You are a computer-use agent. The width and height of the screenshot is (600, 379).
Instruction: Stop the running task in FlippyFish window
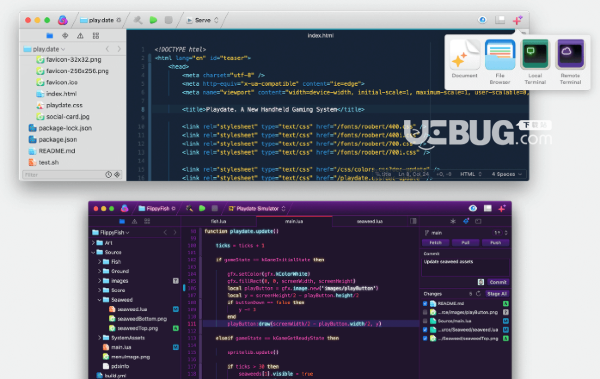tap(215, 208)
